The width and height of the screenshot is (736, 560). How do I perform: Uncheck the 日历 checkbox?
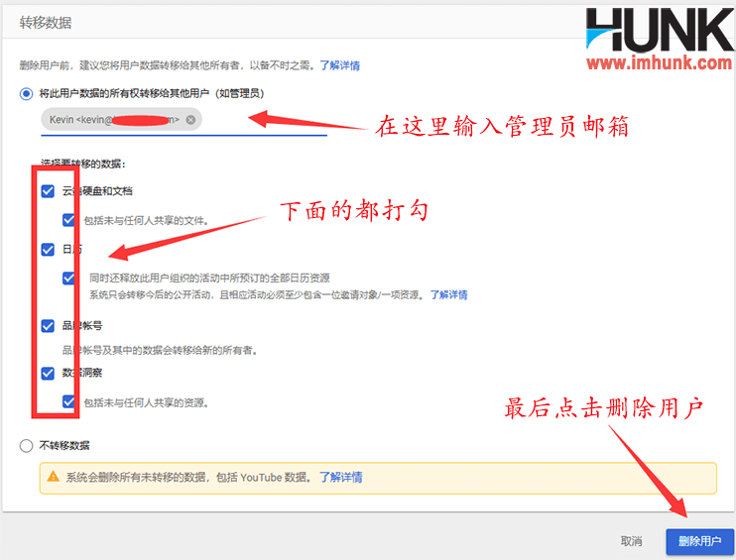tap(48, 250)
